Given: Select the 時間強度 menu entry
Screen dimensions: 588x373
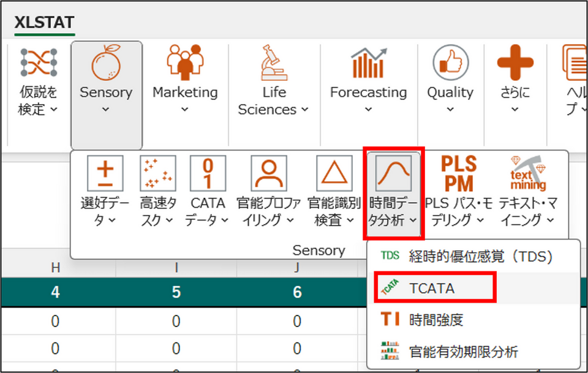Looking at the screenshot, I should 474,320.
